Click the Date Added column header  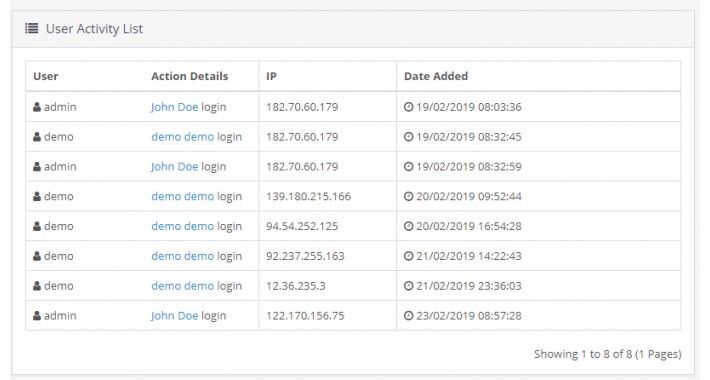pos(436,76)
